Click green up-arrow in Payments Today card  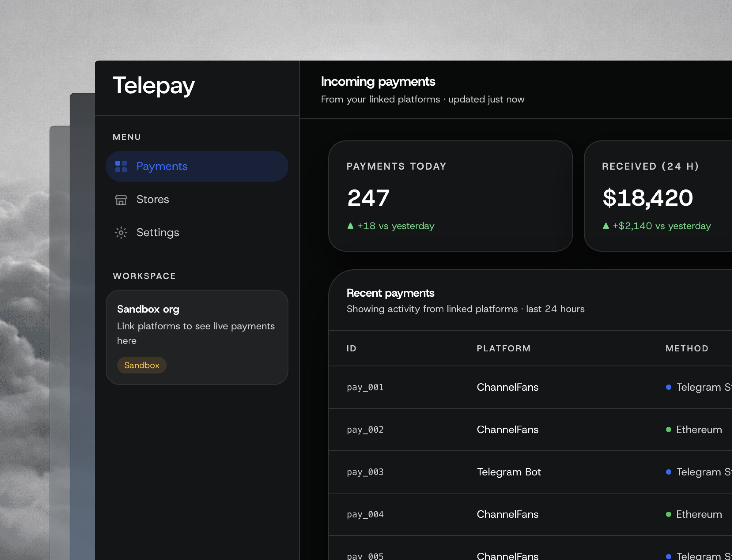[350, 226]
